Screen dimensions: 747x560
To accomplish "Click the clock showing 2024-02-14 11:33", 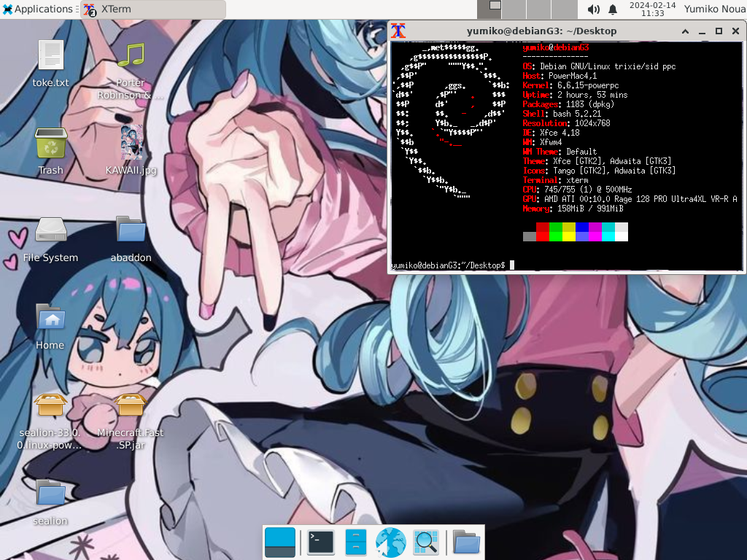I will point(653,9).
